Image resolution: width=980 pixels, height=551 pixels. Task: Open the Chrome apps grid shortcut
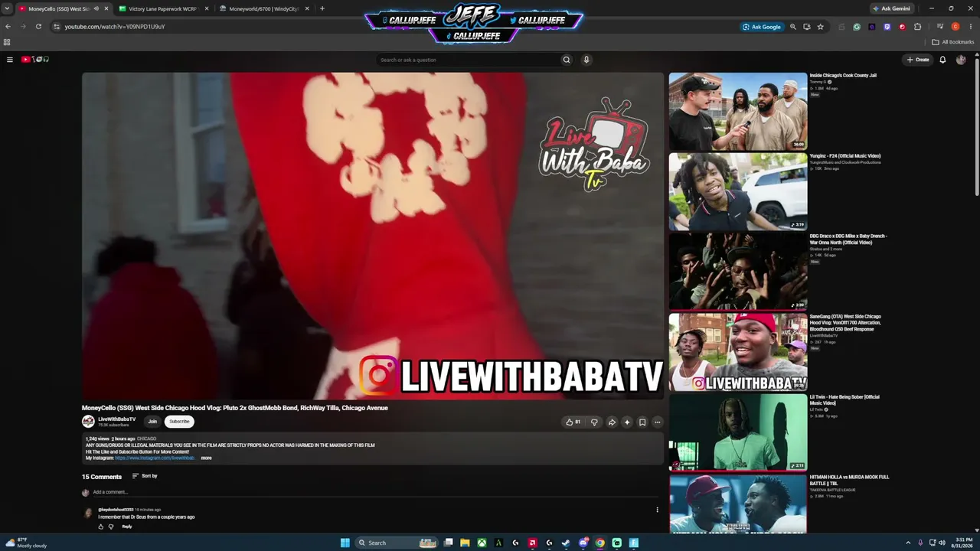tap(7, 42)
